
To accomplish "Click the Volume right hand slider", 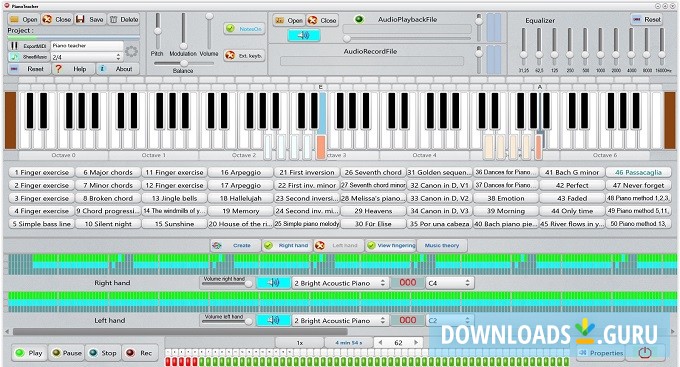I will point(248,284).
